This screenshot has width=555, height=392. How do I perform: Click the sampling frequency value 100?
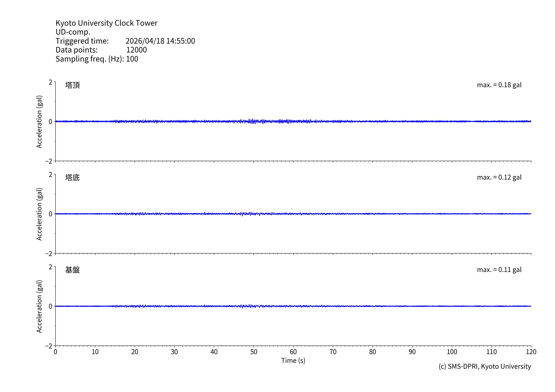pyautogui.click(x=132, y=59)
